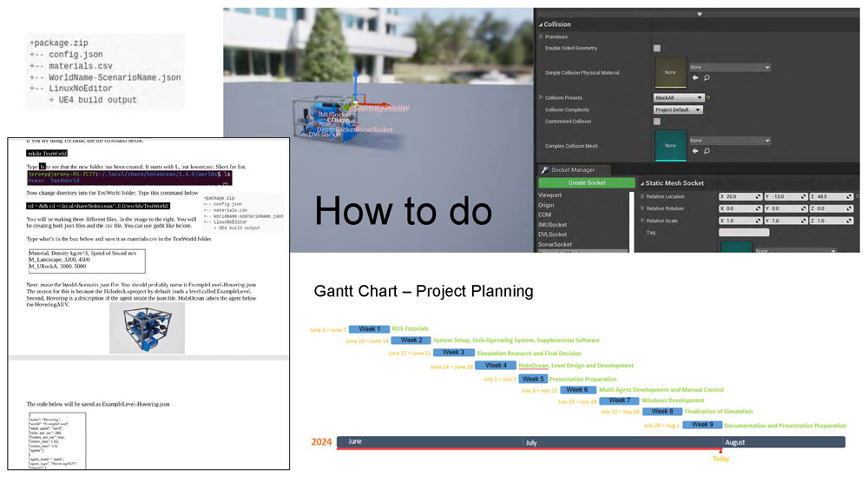
Task: Click the Relative Location X field drag-handle
Action: point(758,196)
